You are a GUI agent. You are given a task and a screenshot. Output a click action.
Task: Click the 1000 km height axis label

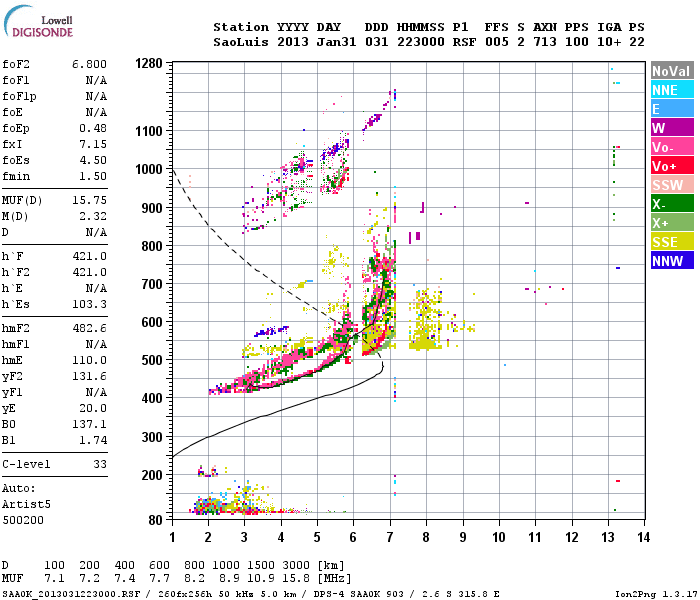(149, 169)
